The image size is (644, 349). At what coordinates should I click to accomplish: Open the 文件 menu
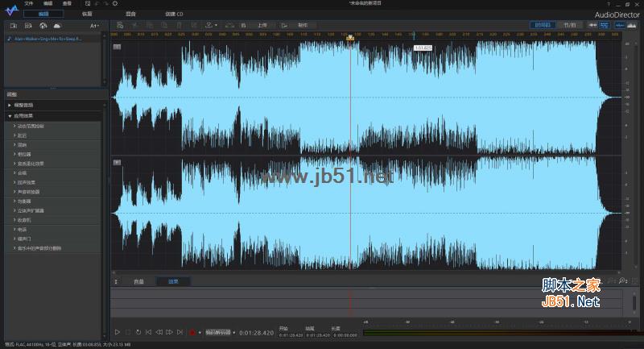click(x=29, y=3)
